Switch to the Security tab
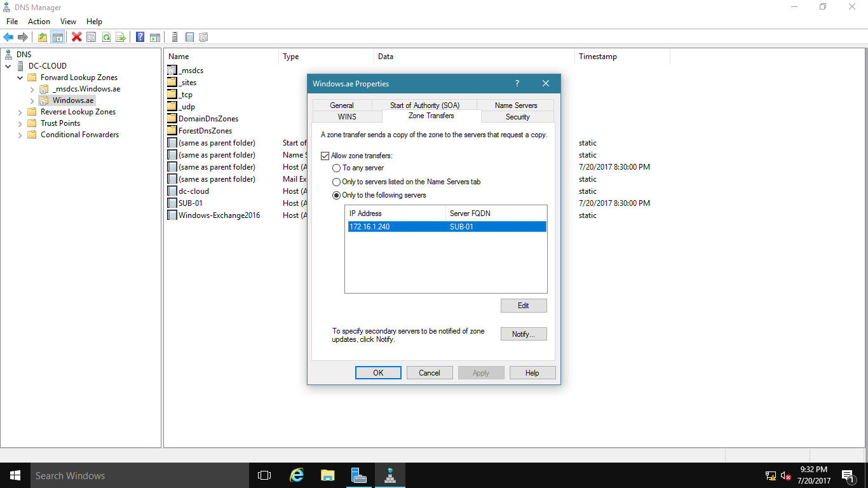This screenshot has width=868, height=488. coord(518,117)
